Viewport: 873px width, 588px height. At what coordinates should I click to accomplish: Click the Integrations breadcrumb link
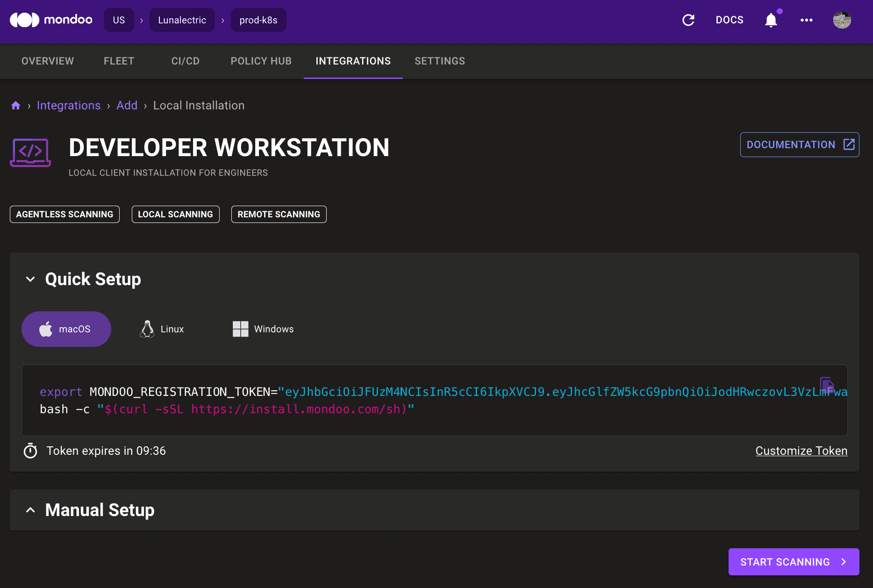click(x=69, y=106)
